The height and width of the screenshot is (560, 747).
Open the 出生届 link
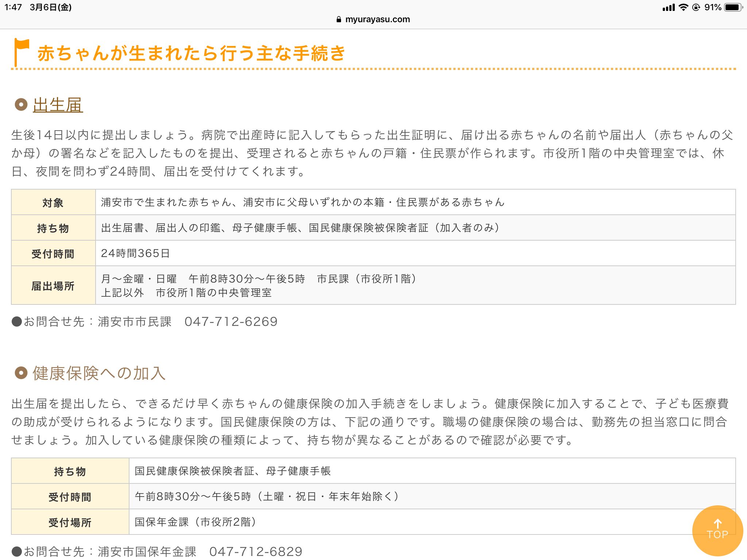pyautogui.click(x=58, y=105)
